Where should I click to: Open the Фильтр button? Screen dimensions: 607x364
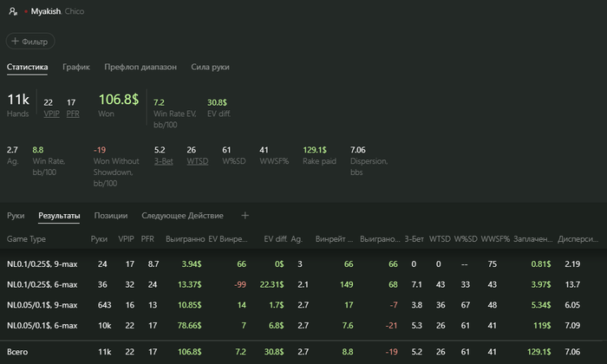pos(30,42)
